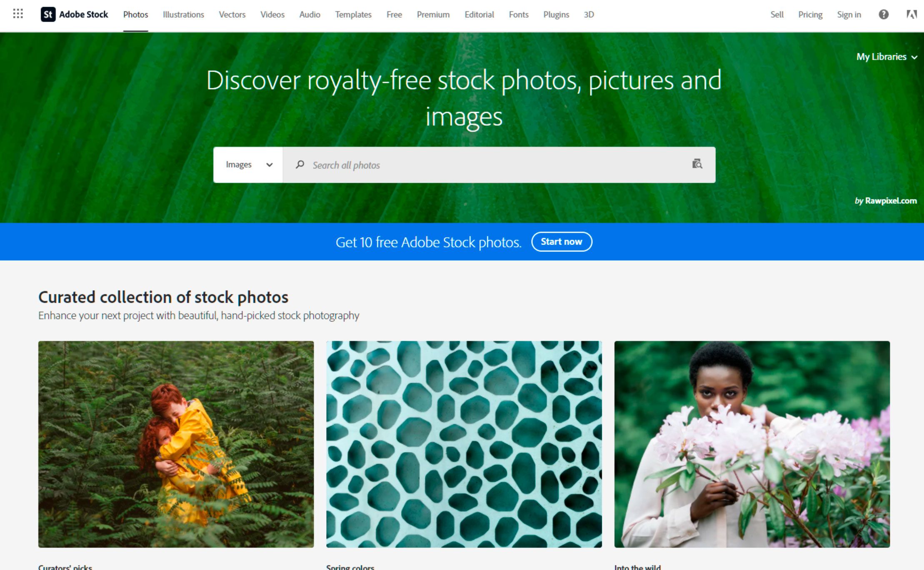
Task: Click the Adobe Stock logo icon
Action: pos(47,15)
